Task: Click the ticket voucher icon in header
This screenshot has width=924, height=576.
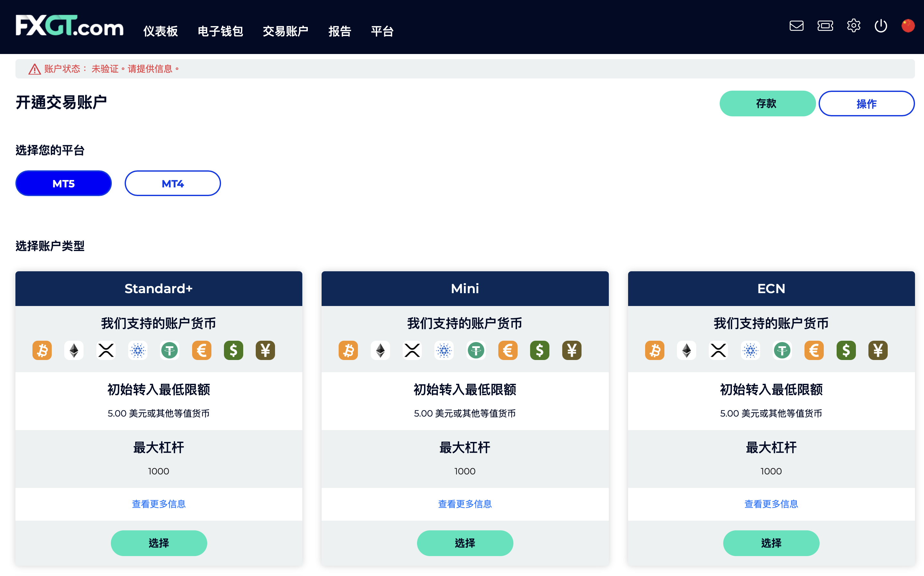Action: pos(825,26)
